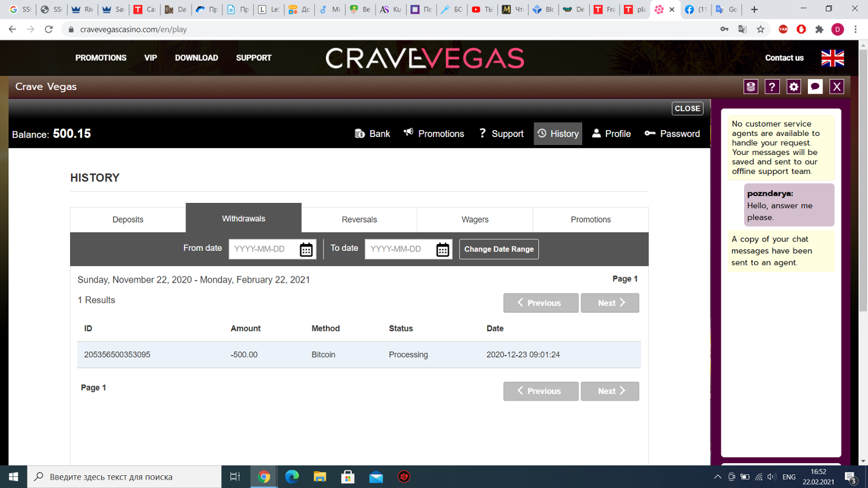868x488 pixels.
Task: Go to the Profile section
Action: pyautogui.click(x=611, y=134)
